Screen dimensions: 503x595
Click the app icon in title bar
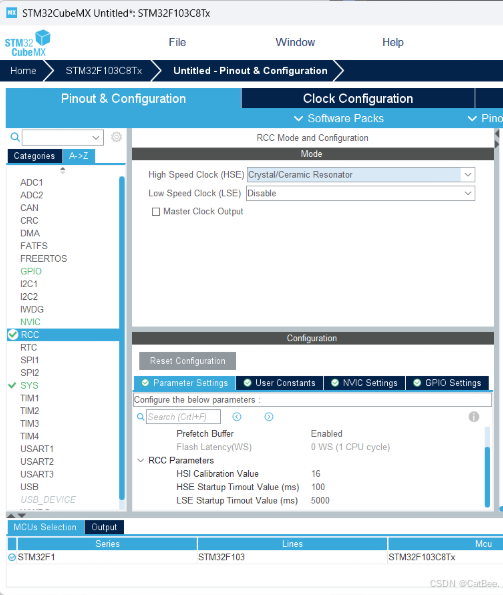(12, 13)
